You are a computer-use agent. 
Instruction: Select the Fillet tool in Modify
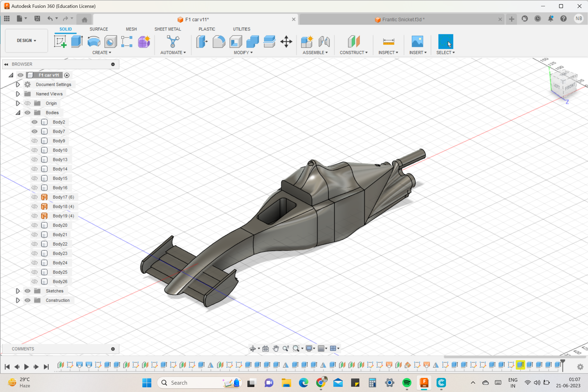tap(219, 41)
